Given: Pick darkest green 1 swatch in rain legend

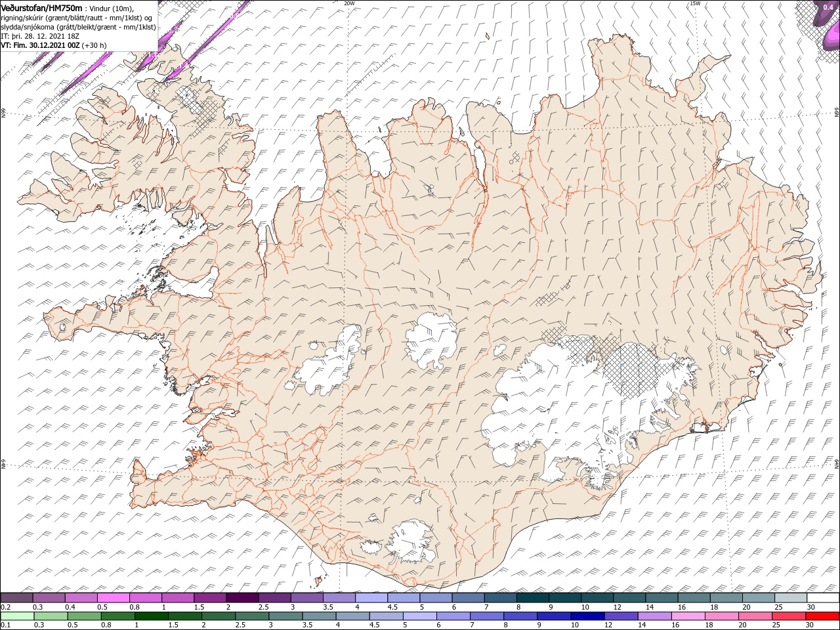Looking at the screenshot, I should click(x=151, y=616).
